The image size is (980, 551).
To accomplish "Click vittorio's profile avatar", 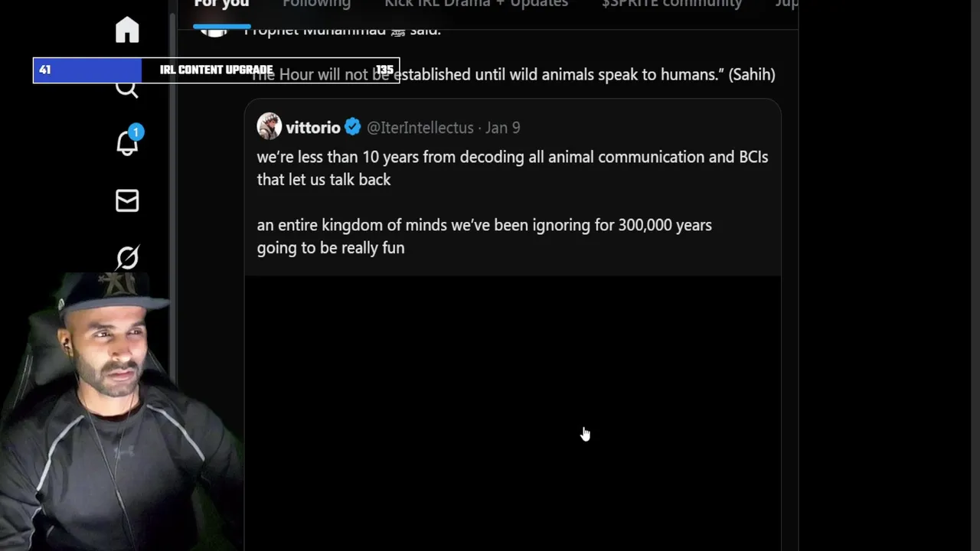I will (x=269, y=127).
